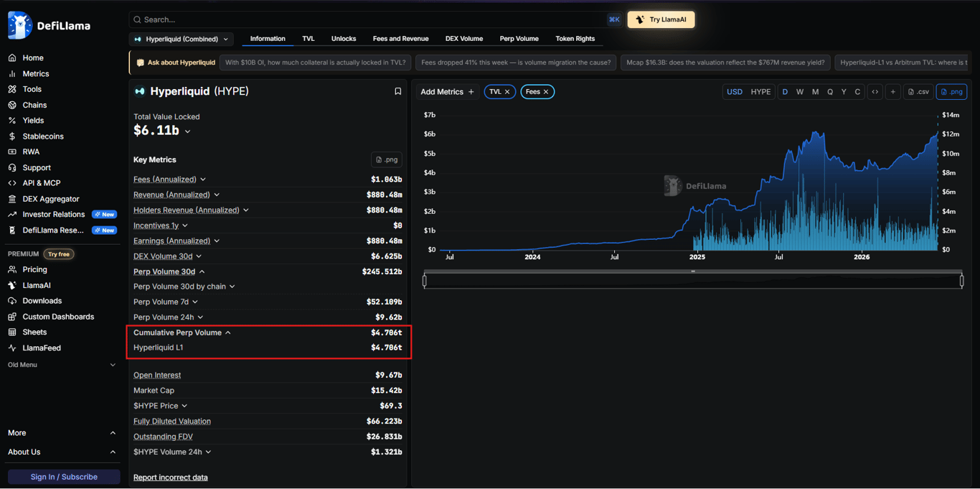
Task: Remove the Fees metric chip
Action: click(x=546, y=92)
